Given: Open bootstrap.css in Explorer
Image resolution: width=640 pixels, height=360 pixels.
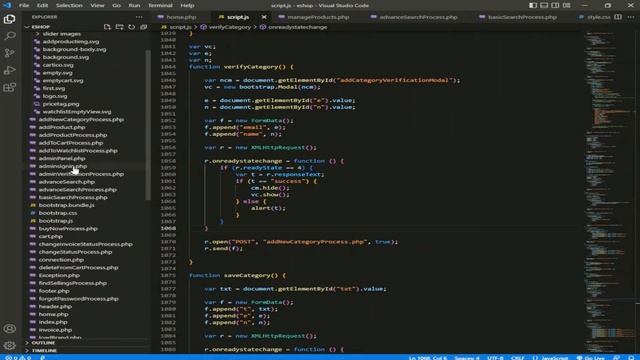Looking at the screenshot, I should [58, 213].
